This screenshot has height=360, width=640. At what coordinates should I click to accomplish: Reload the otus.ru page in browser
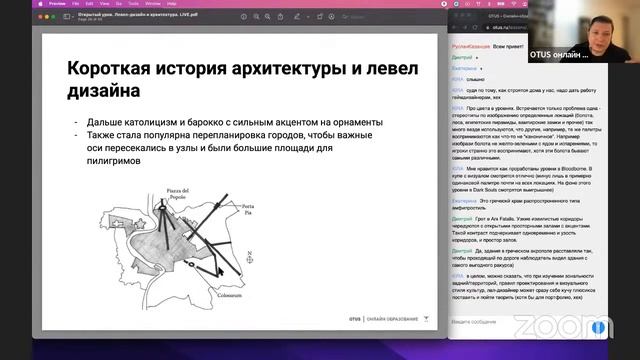pos(475,27)
